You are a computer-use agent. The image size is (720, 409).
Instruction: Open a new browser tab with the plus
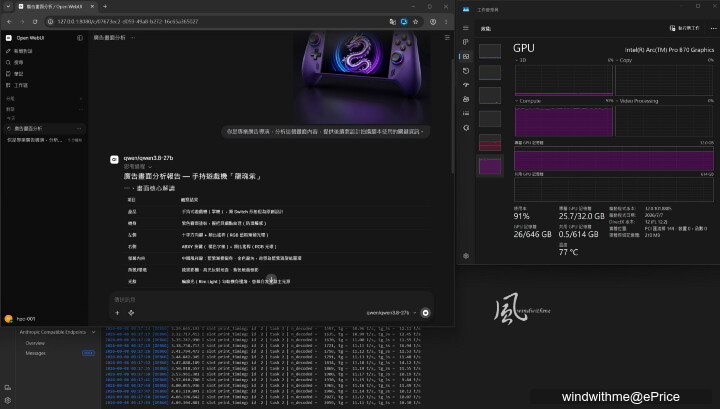(105, 6)
